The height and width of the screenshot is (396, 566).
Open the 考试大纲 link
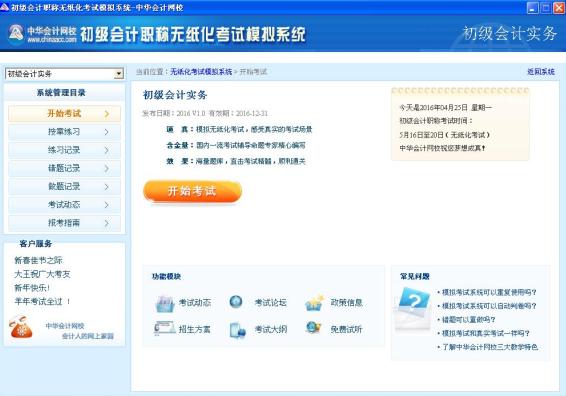271,329
